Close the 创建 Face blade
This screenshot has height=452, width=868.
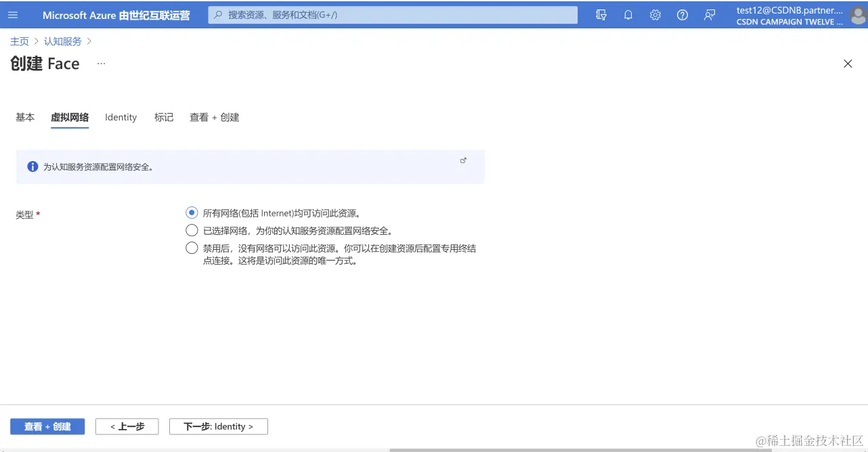pyautogui.click(x=848, y=64)
